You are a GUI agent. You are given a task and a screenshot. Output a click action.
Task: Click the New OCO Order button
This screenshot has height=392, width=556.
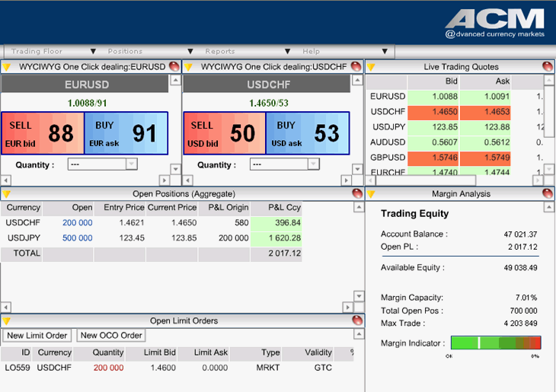coord(111,335)
